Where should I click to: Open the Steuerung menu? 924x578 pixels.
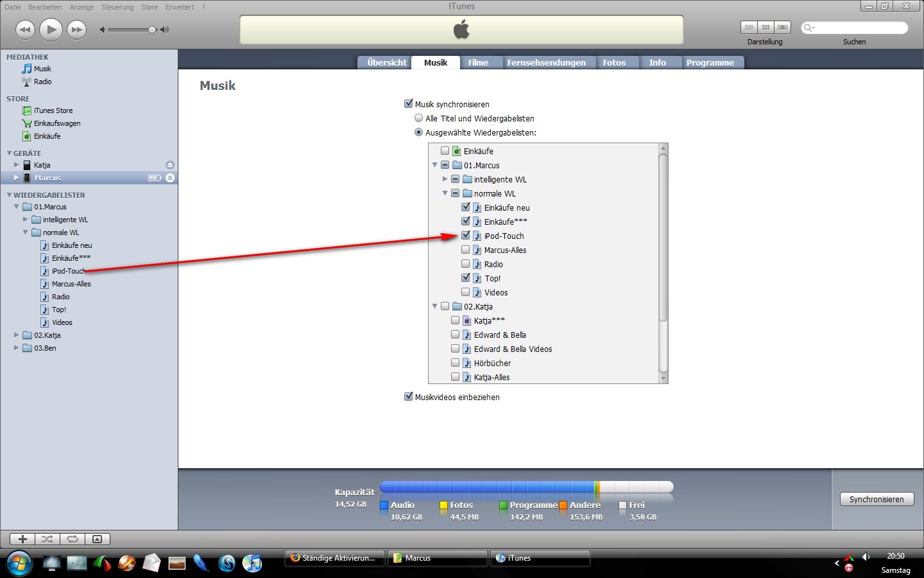point(117,7)
